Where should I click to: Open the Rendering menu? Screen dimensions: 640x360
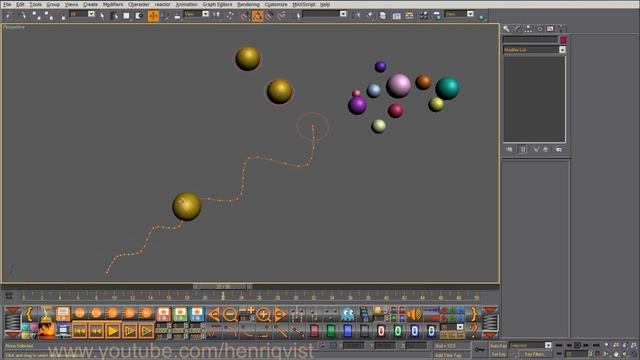coord(248,4)
